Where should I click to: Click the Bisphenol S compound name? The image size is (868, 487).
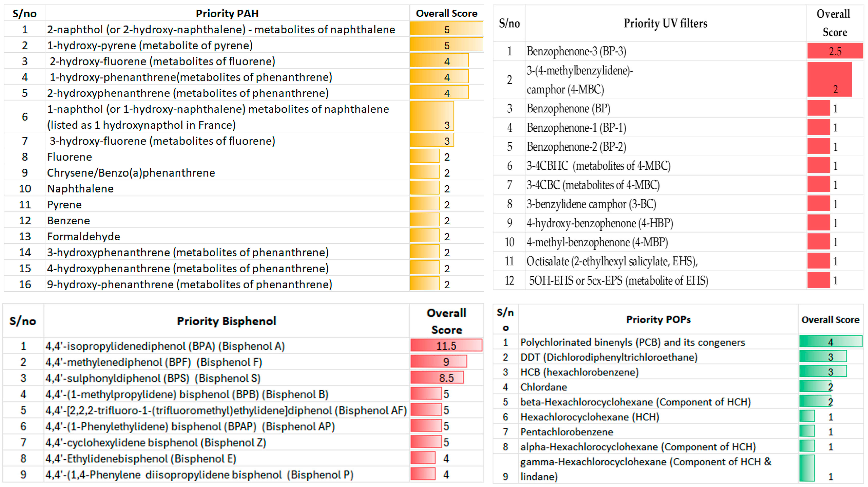(153, 378)
